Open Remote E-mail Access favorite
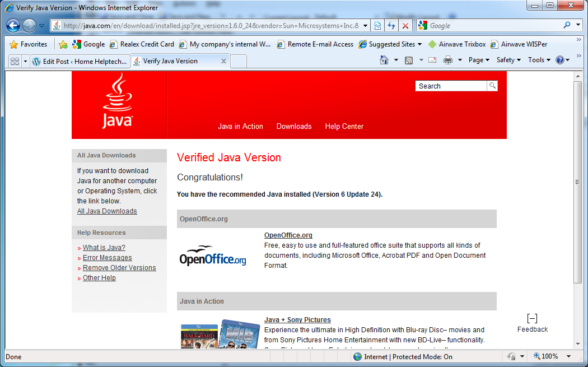This screenshot has height=367, width=588. point(315,44)
